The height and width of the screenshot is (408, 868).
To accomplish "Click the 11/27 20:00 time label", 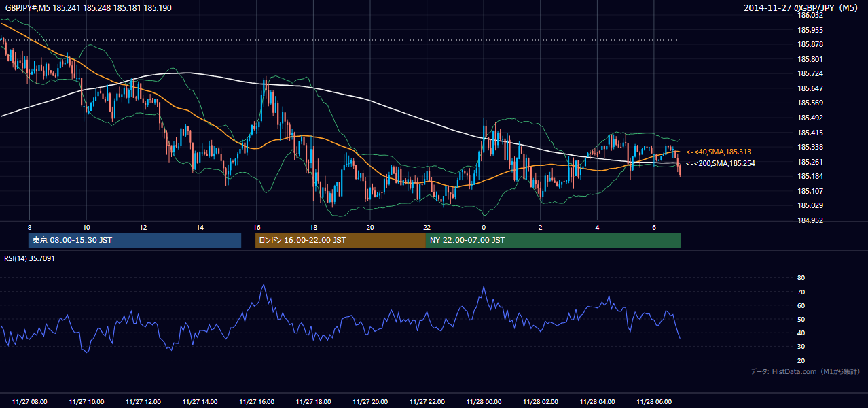I will pos(370,402).
